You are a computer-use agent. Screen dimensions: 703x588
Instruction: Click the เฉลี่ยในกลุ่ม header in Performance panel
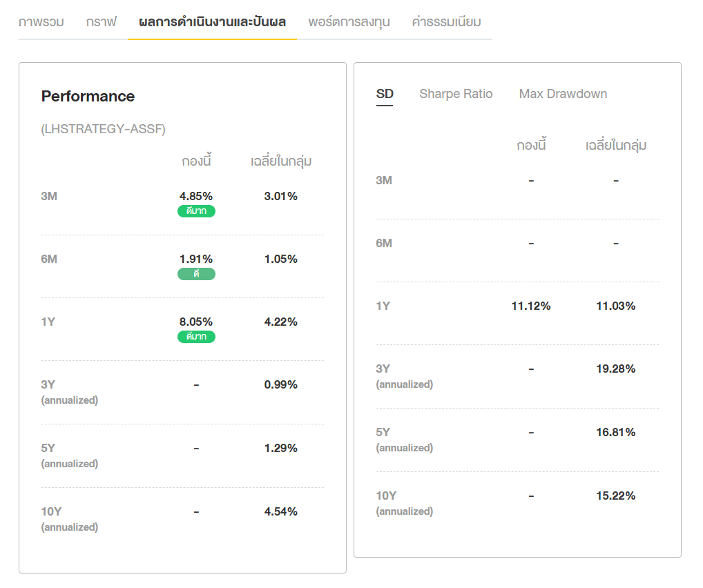281,161
